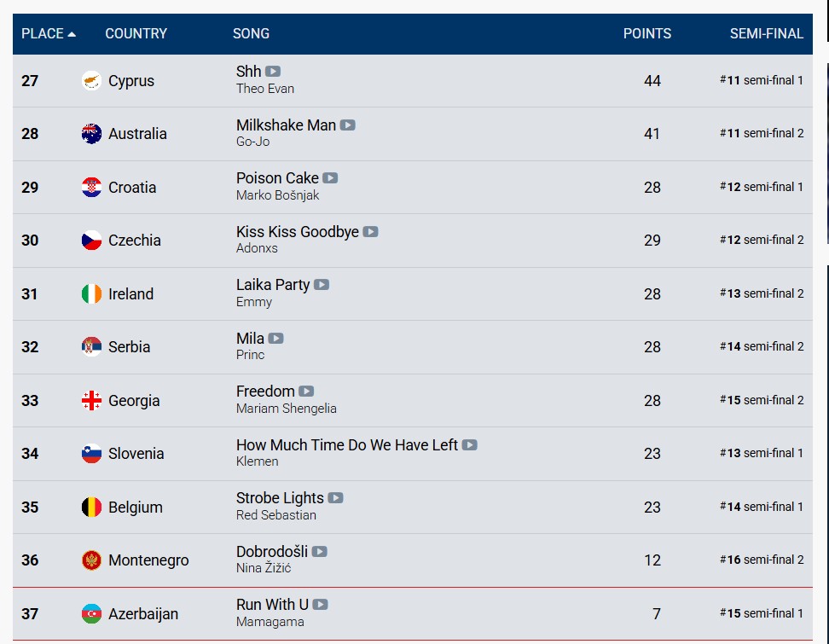Open Poison Cake video icon
The height and width of the screenshot is (644, 829).
(x=330, y=178)
